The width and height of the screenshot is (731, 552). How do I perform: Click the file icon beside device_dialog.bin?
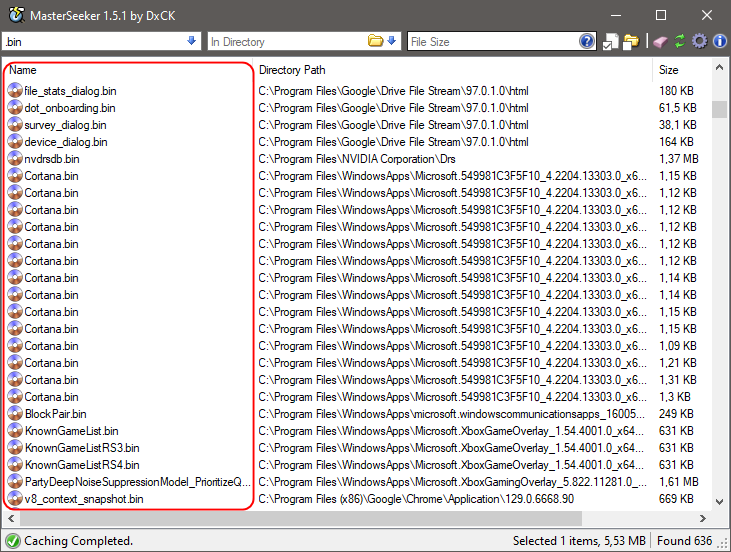(15, 142)
